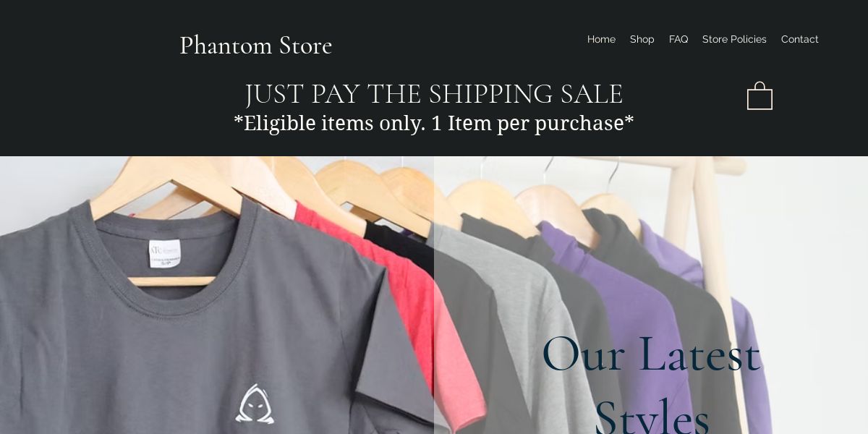Click the word Styles in the hero heading
This screenshot has width=868, height=434.
652,416
